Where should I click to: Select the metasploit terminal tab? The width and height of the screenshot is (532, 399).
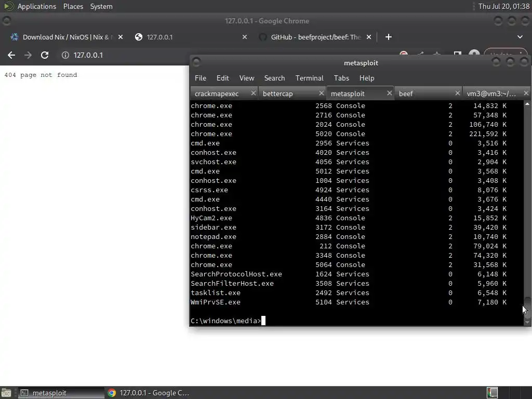348,94
